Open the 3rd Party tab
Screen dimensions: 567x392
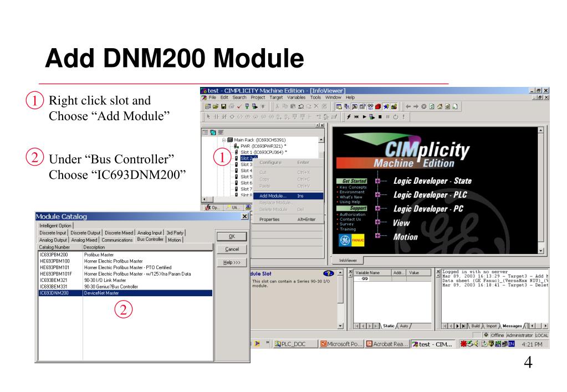[175, 233]
